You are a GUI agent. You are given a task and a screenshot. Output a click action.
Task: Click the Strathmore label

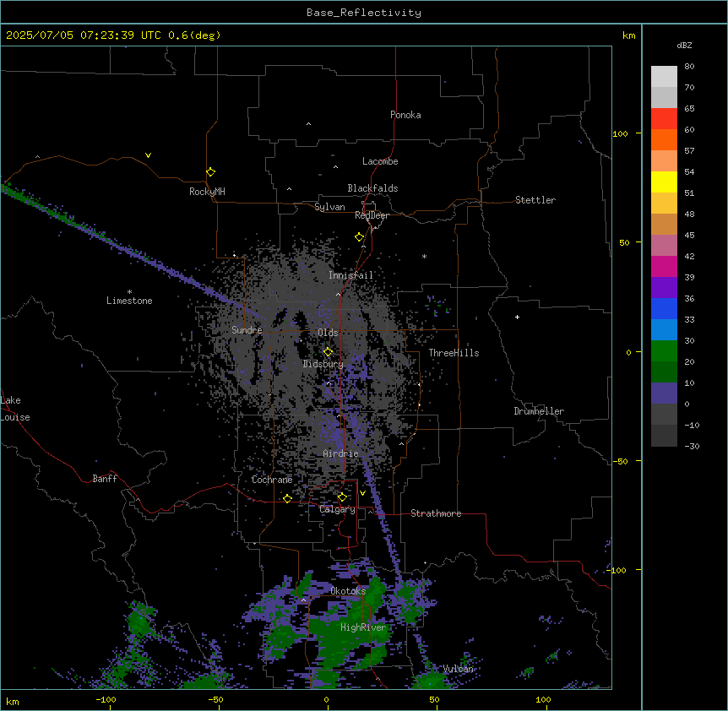pyautogui.click(x=436, y=513)
